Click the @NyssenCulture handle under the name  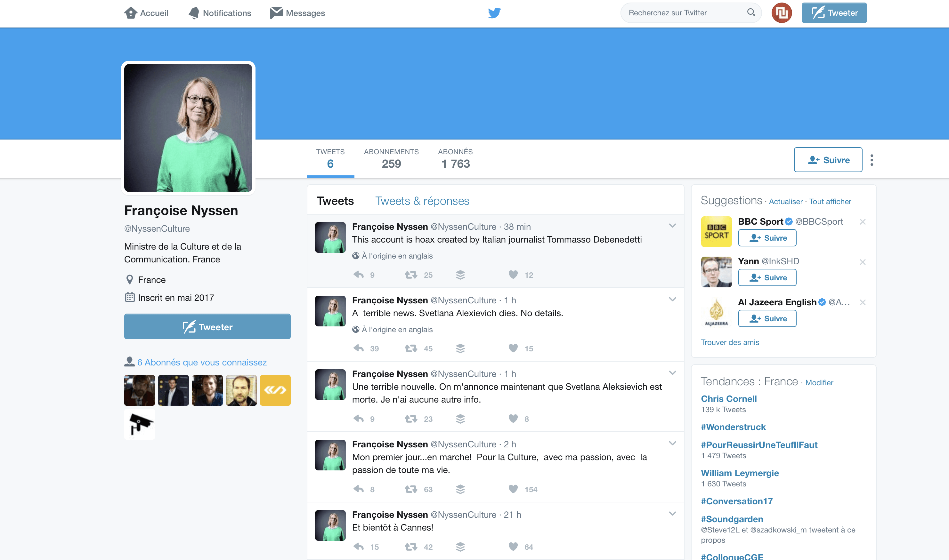pos(157,229)
